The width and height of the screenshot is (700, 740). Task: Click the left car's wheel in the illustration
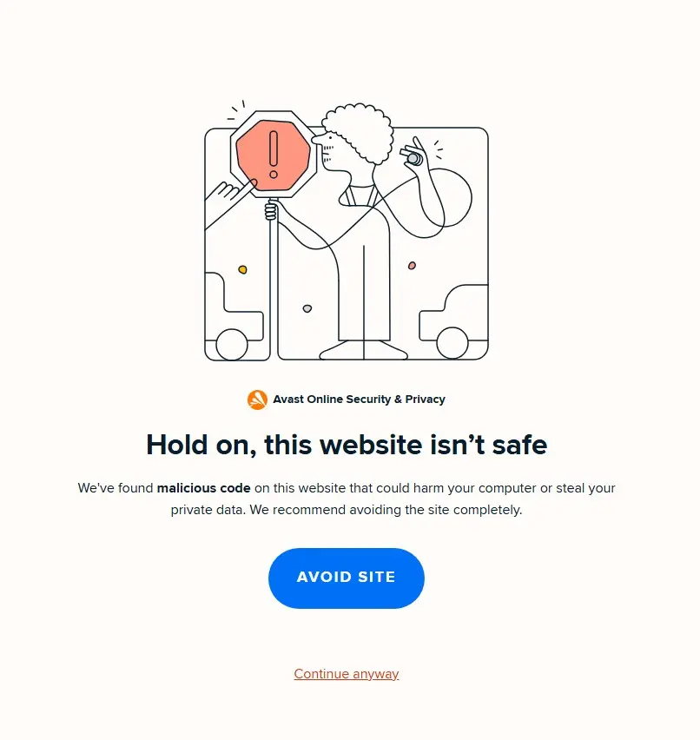(x=232, y=345)
